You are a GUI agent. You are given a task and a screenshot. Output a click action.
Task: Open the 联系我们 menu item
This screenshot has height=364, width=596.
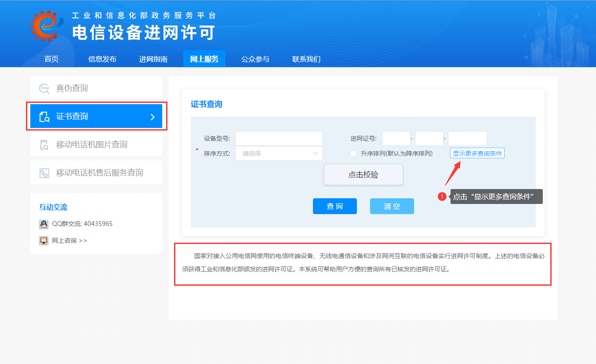click(306, 59)
